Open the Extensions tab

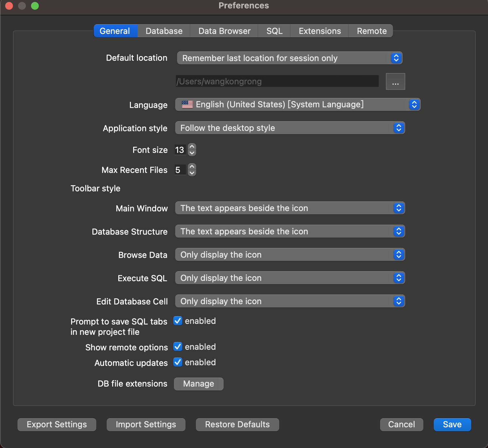click(x=319, y=31)
